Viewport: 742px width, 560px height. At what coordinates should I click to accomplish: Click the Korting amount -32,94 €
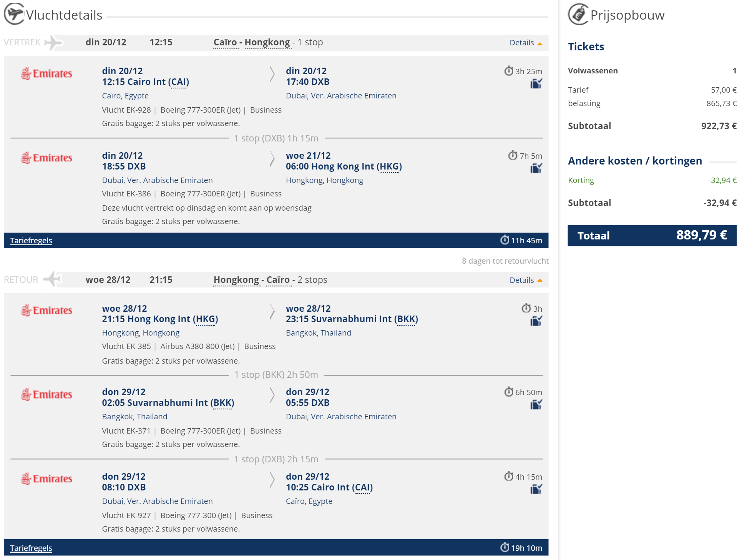coord(722,180)
